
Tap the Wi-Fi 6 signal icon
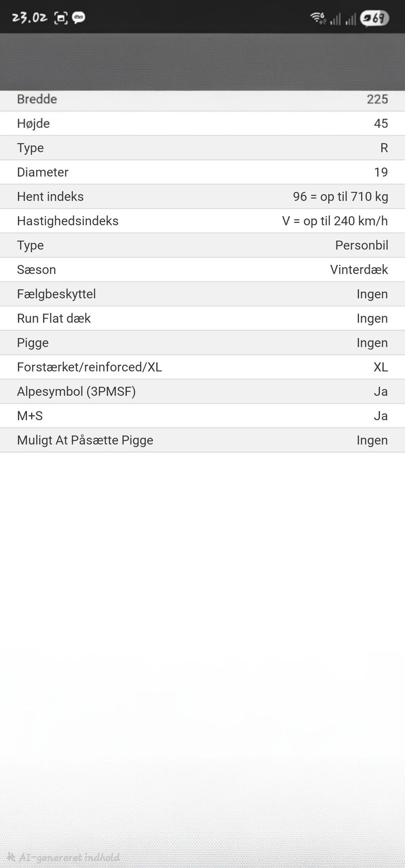pos(318,18)
